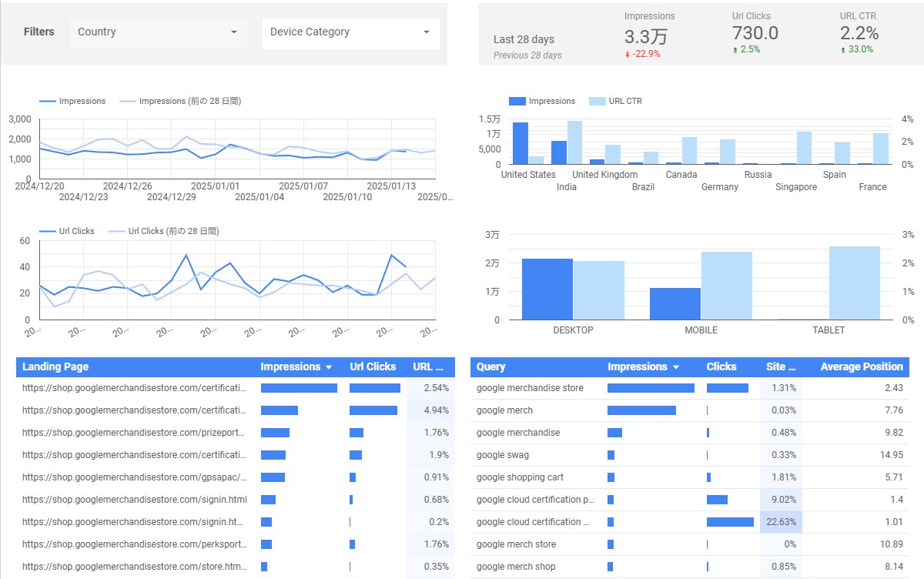Click the "Last 28 days" date label
Viewport: 924px width, 579px height.
(x=524, y=39)
